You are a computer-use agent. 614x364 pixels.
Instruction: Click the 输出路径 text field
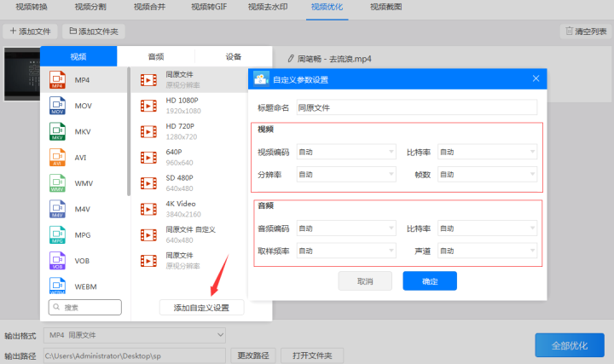[135, 355]
